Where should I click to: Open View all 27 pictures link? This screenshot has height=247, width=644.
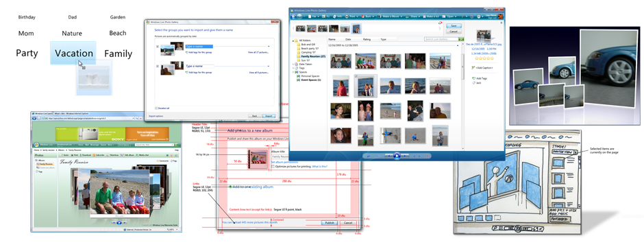[258, 53]
